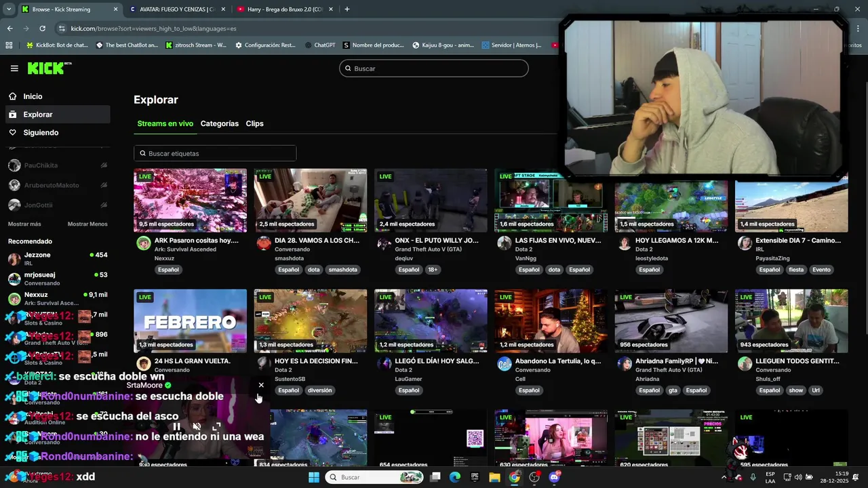Select the fiesta tag under Extensible DIA 7
This screenshot has height=488, width=868.
coord(796,270)
